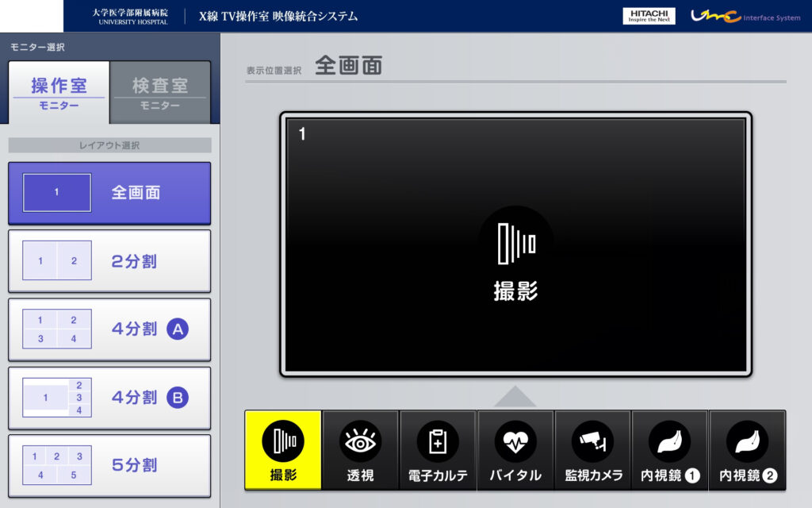Viewport: 812px width, 508px height.
Task: Switch to the 検査室 monitor tab
Action: pos(160,92)
